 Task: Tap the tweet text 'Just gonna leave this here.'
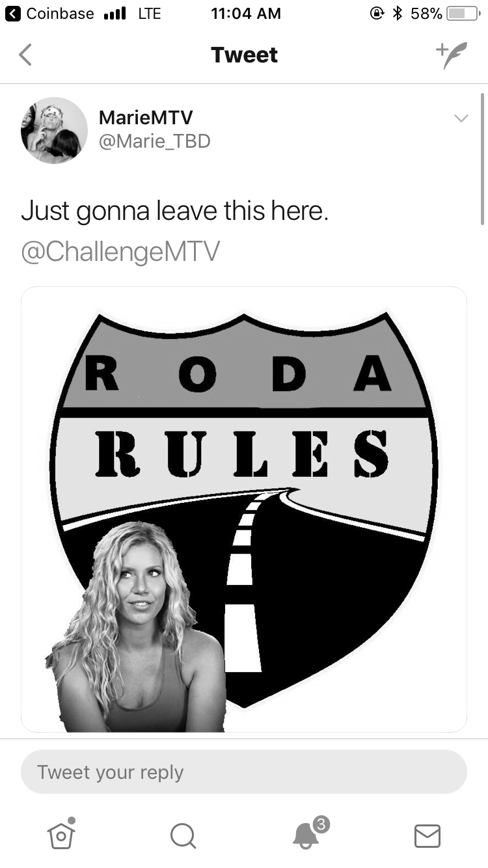coord(174,211)
